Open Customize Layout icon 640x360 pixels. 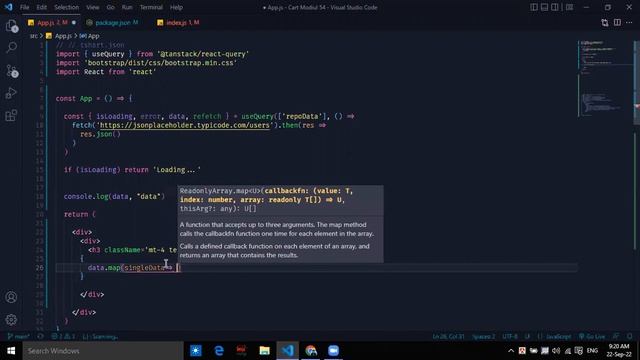[569, 7]
